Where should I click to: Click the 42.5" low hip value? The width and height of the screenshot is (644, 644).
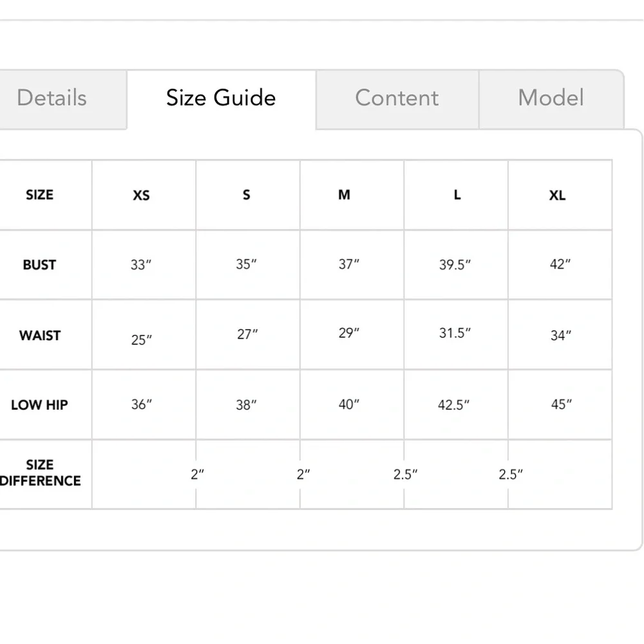(x=454, y=406)
